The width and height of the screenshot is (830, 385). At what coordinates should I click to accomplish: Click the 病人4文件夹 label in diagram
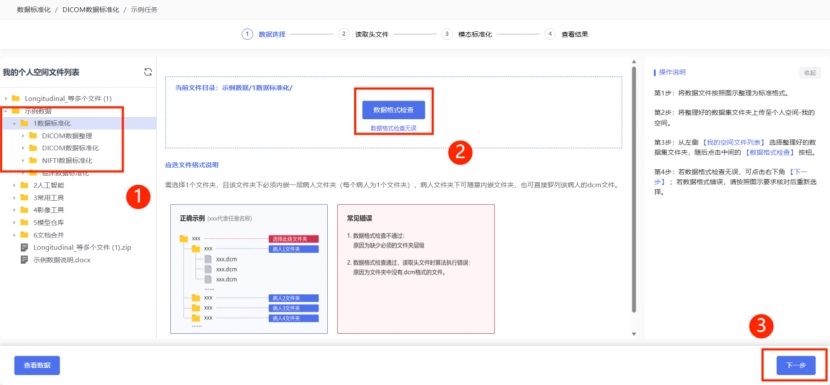[293, 318]
